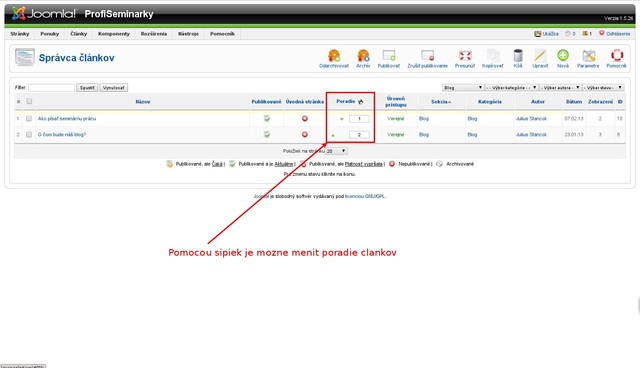Open article 'Ako písať seminárnu prácu'
This screenshot has width=640, height=368.
[67, 119]
